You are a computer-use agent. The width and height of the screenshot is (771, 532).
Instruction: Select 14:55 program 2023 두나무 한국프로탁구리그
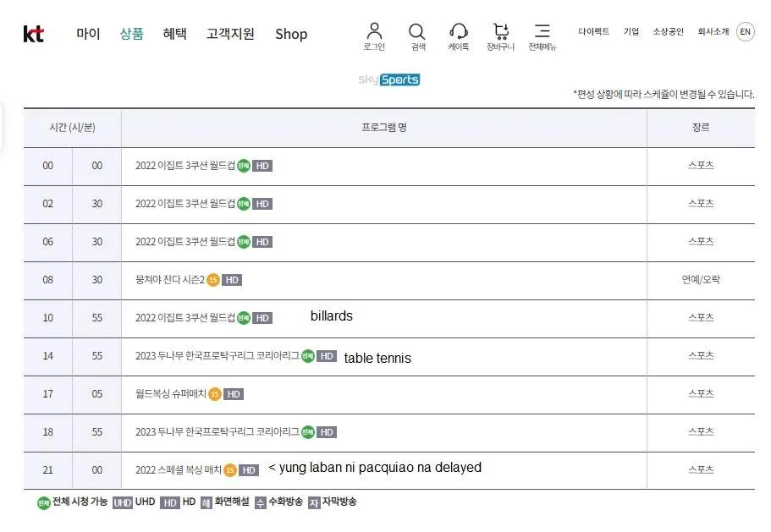(x=218, y=356)
